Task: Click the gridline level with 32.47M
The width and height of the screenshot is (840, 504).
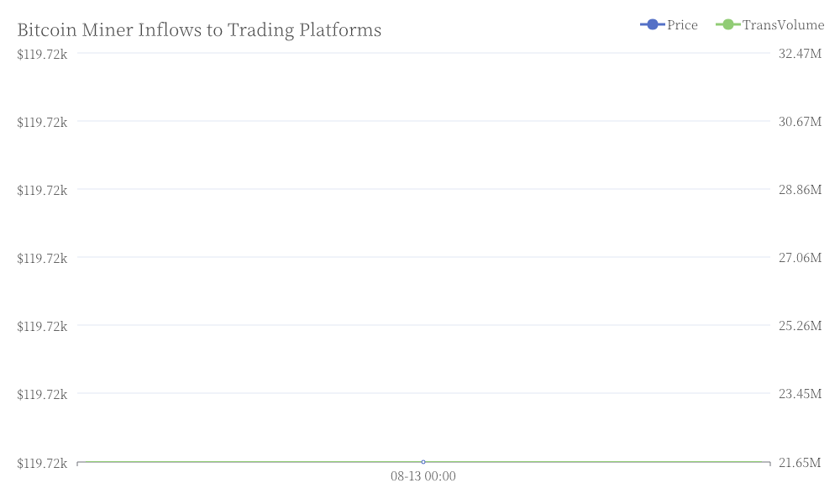Action: (423, 53)
